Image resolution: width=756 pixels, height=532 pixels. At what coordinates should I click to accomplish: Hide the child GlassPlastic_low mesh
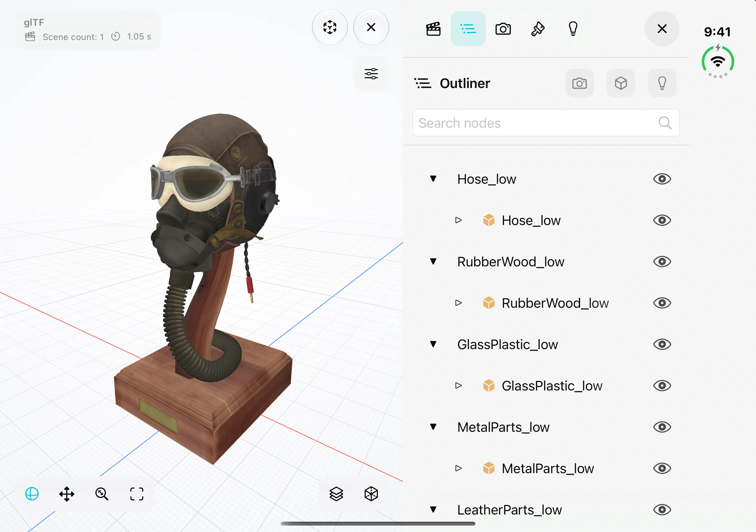coord(662,385)
